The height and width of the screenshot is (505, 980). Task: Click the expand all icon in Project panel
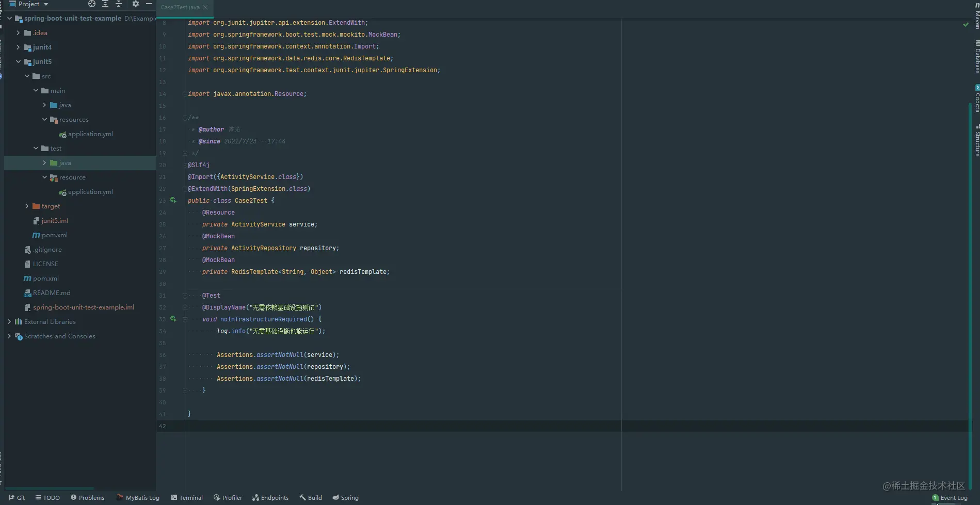point(105,4)
